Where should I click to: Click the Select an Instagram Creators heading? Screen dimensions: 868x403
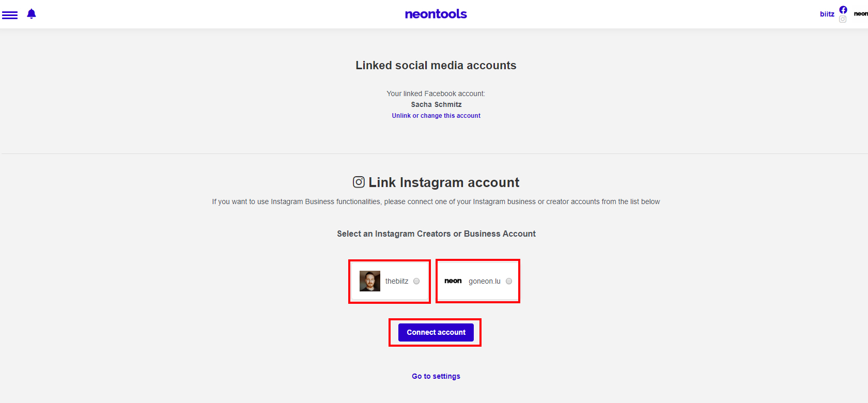pos(437,234)
